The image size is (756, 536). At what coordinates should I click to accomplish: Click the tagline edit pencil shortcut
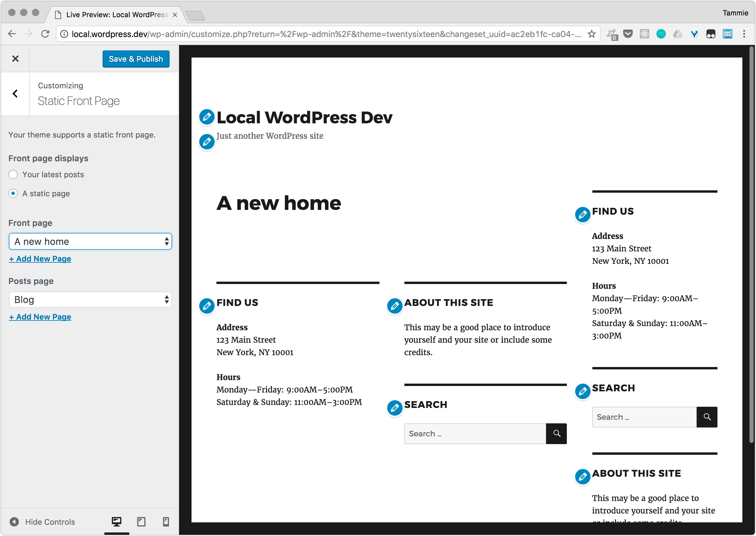pos(207,142)
